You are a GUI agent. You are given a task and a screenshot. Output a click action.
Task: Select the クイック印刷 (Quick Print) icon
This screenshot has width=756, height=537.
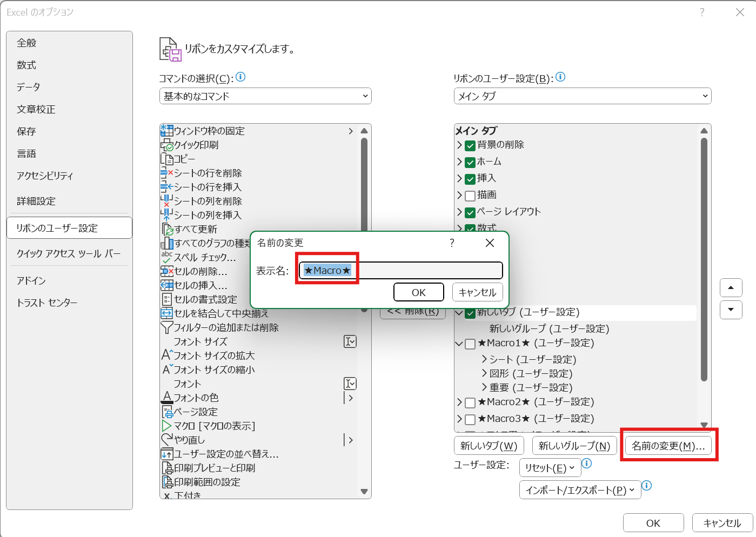pos(167,145)
